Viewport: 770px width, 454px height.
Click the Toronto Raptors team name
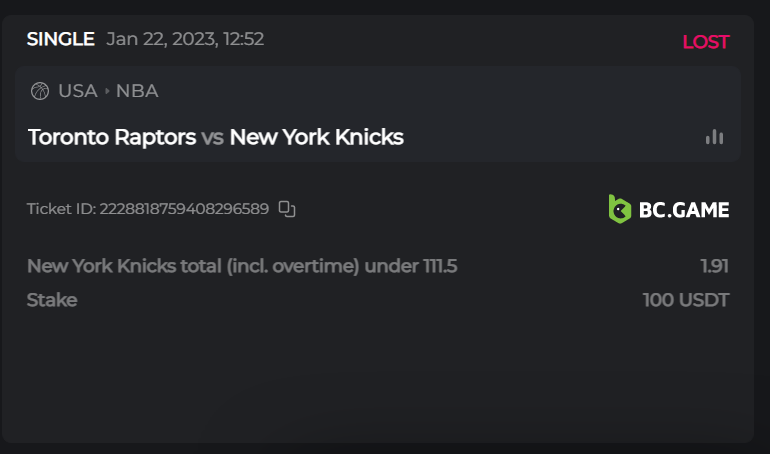(x=112, y=137)
